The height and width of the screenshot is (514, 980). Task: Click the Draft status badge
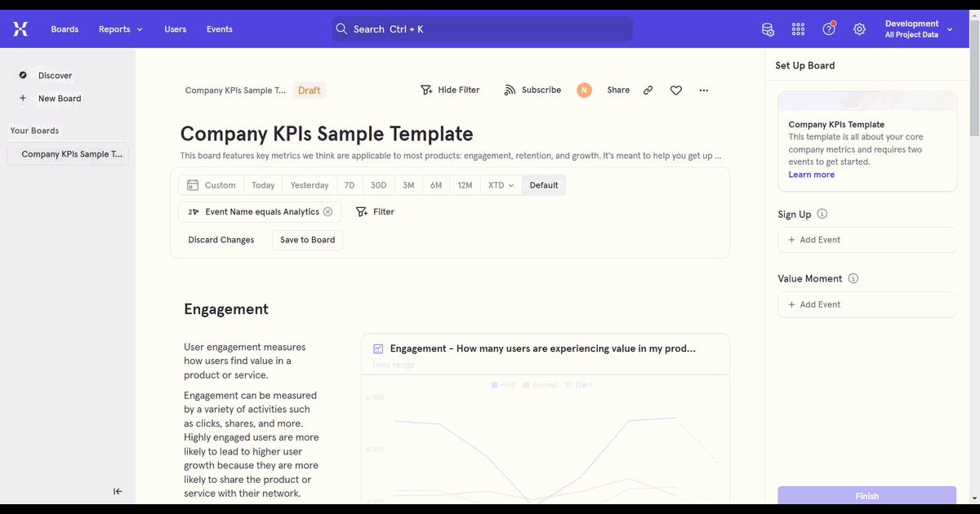point(310,91)
